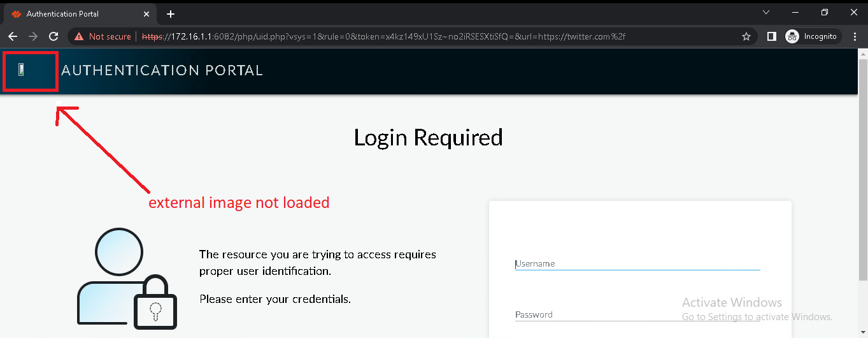Focus the Password field
The image size is (868, 338).
pos(637,314)
